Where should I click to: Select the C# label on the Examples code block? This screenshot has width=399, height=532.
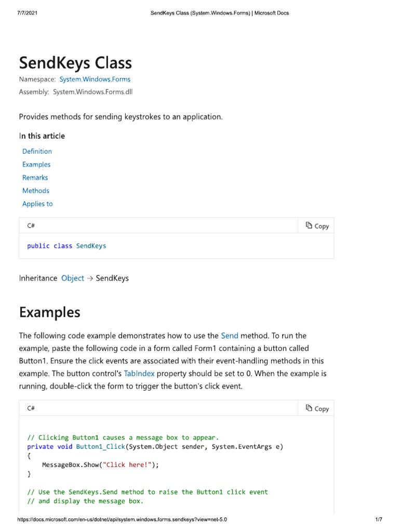click(x=31, y=408)
